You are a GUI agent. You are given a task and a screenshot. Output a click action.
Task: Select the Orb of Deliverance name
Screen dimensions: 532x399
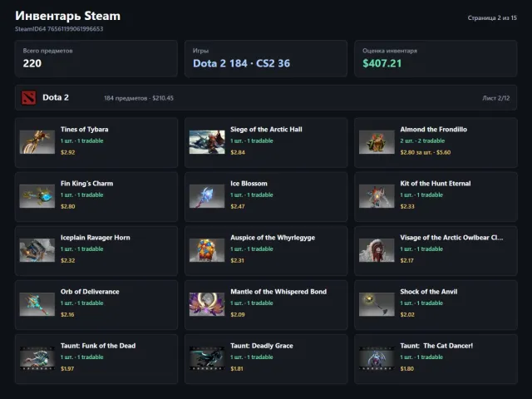tap(90, 292)
